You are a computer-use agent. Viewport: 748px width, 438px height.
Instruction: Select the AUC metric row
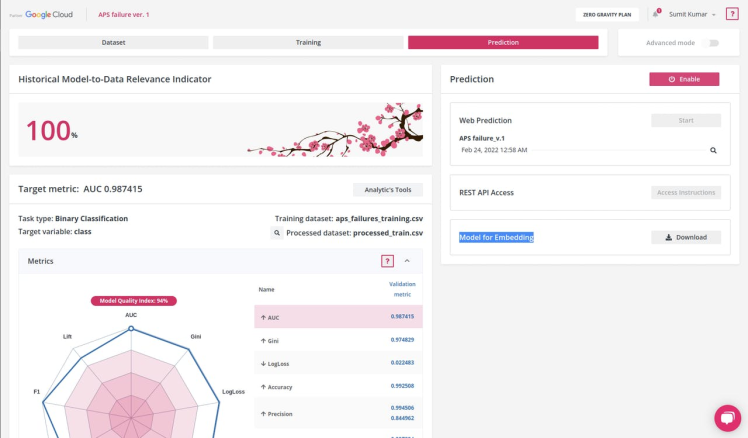click(x=338, y=317)
